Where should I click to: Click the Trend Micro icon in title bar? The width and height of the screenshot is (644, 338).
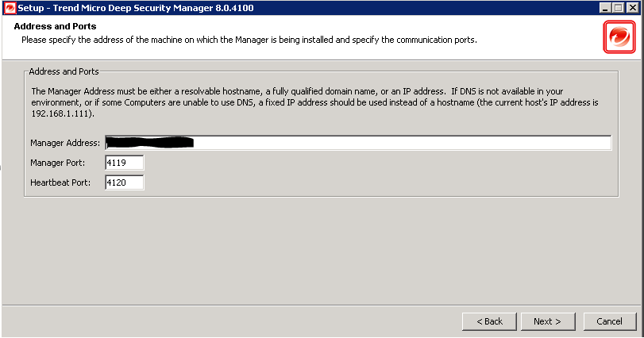10,8
